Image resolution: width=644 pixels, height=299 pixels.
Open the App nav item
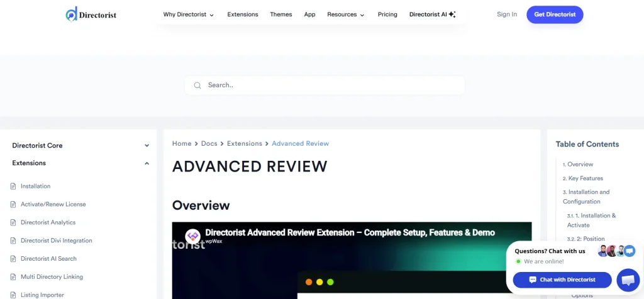tap(309, 14)
